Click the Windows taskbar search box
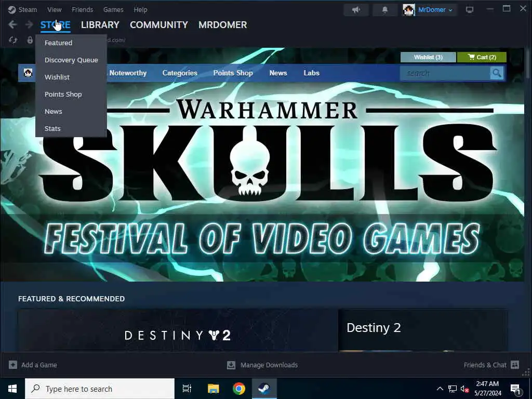The height and width of the screenshot is (399, 532). click(100, 389)
